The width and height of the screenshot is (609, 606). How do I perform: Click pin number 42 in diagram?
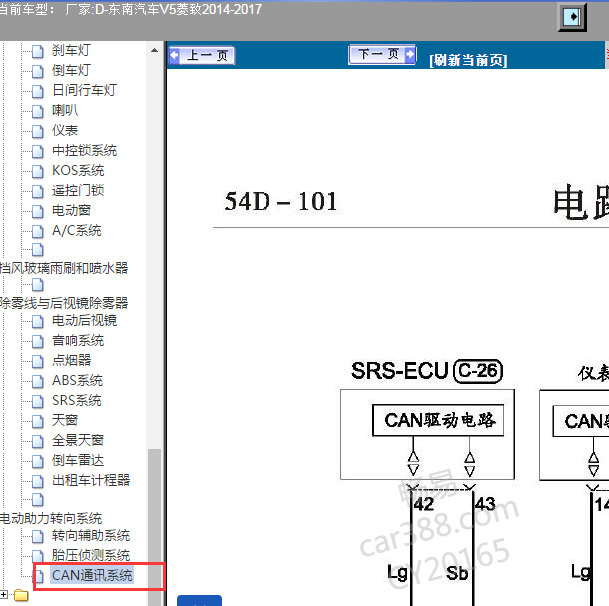(x=424, y=504)
